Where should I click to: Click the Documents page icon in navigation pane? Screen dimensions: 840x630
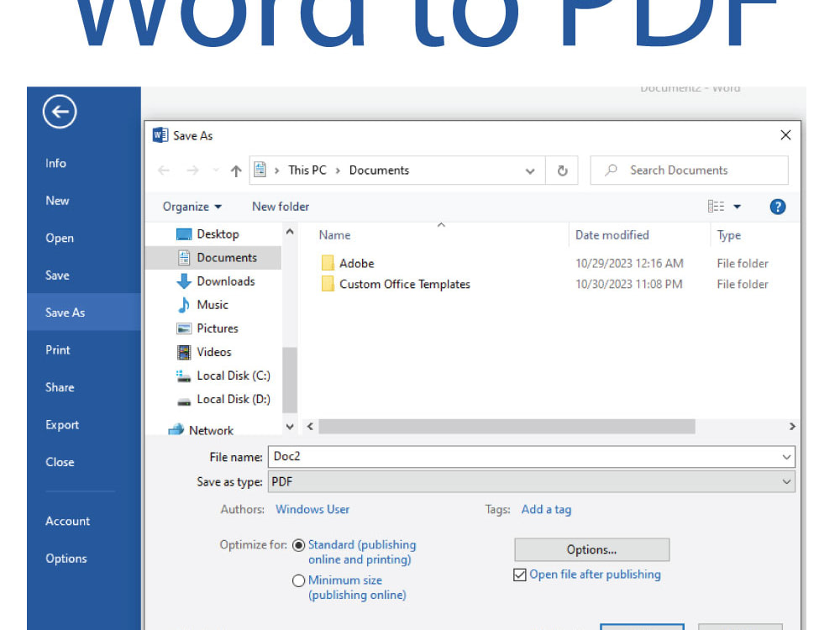coord(184,258)
